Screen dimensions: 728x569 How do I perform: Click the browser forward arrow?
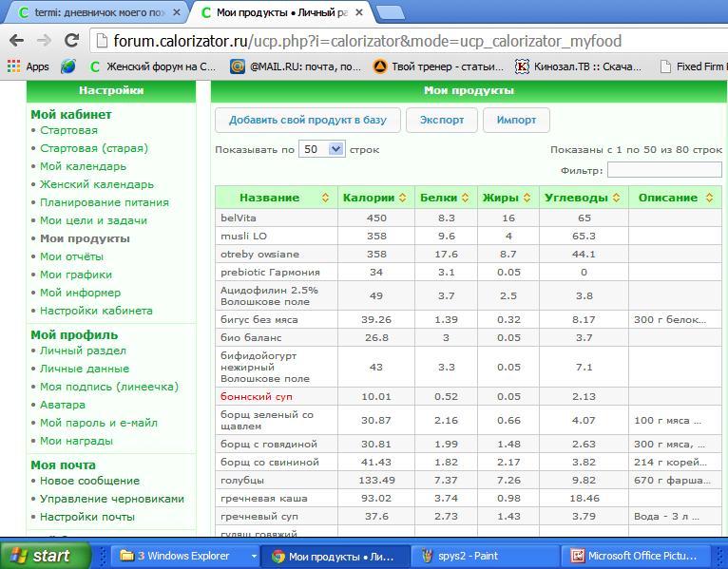(44, 41)
